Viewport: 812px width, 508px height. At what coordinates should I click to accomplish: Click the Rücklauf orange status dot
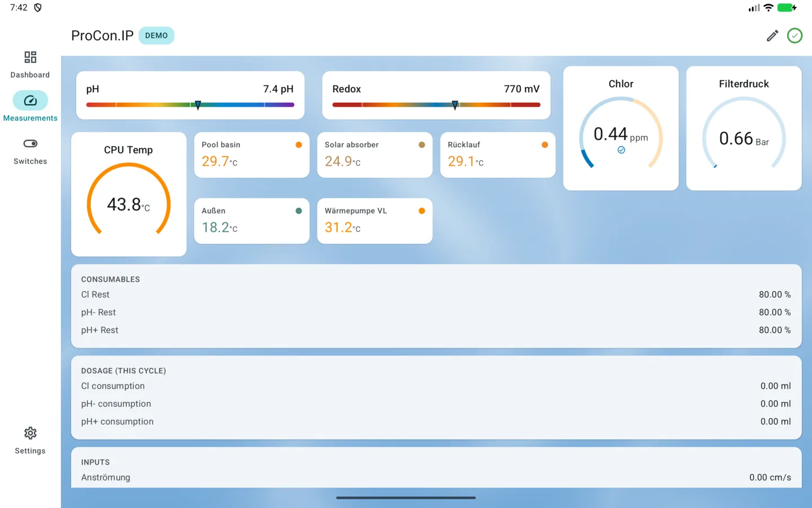(x=545, y=145)
